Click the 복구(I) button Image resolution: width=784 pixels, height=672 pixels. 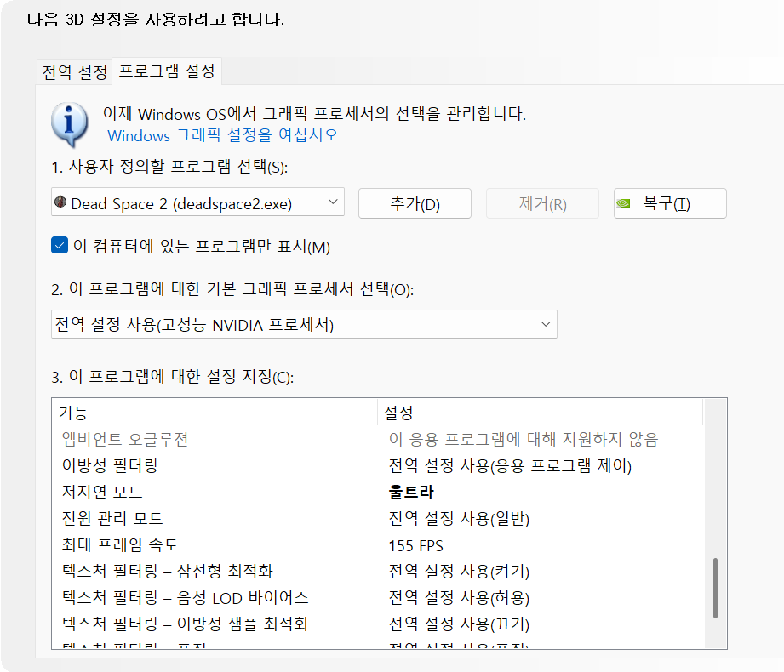[x=670, y=203]
